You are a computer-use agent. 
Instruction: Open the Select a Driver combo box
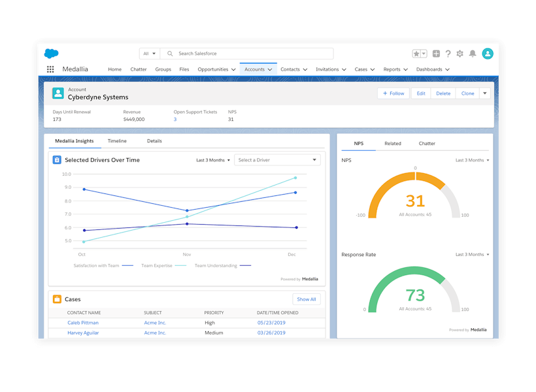(277, 160)
